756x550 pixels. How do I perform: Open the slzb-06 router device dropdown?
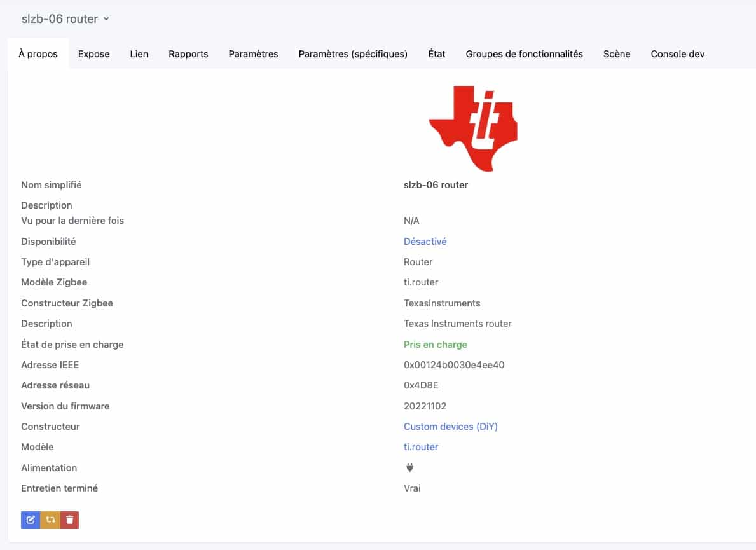pyautogui.click(x=65, y=19)
